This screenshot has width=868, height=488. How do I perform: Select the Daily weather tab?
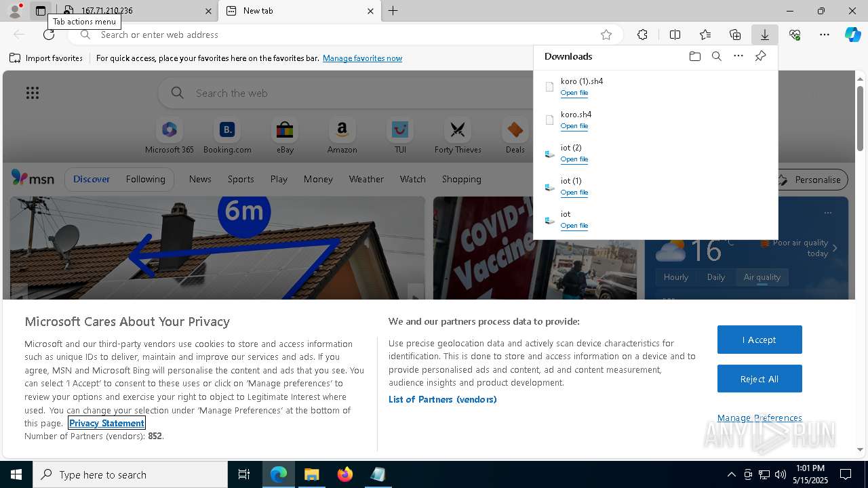(716, 277)
